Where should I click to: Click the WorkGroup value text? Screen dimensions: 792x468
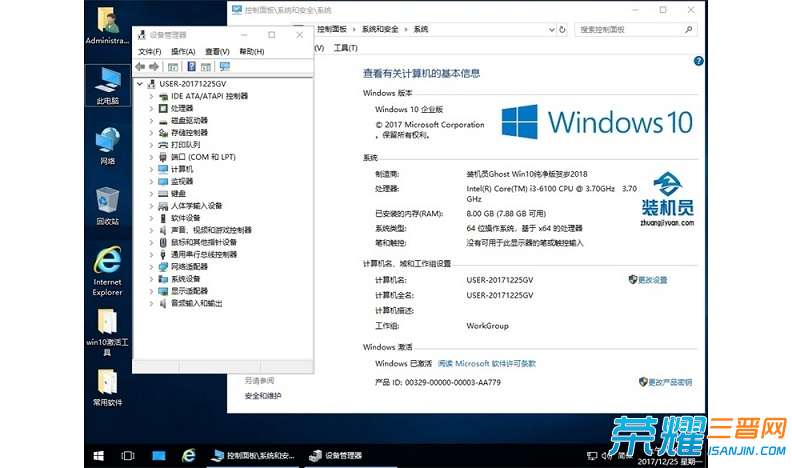click(x=487, y=326)
